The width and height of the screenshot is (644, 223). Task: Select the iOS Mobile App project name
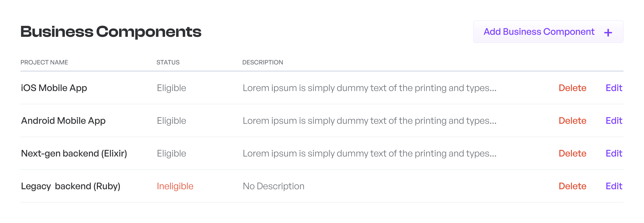pyautogui.click(x=54, y=88)
